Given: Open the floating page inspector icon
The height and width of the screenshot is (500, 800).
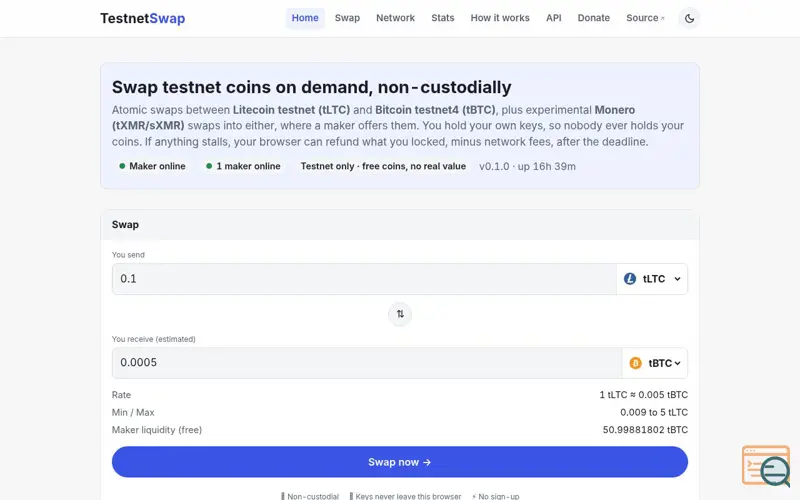Looking at the screenshot, I should pos(766,465).
